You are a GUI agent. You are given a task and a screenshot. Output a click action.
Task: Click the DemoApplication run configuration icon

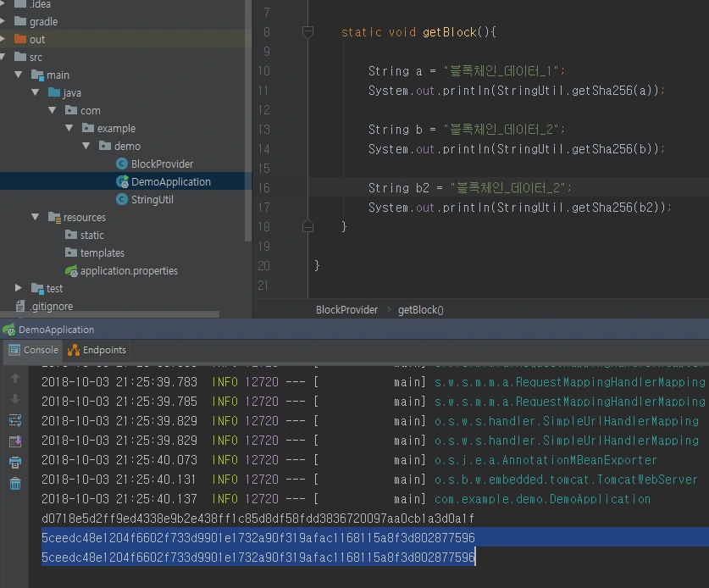click(8, 330)
